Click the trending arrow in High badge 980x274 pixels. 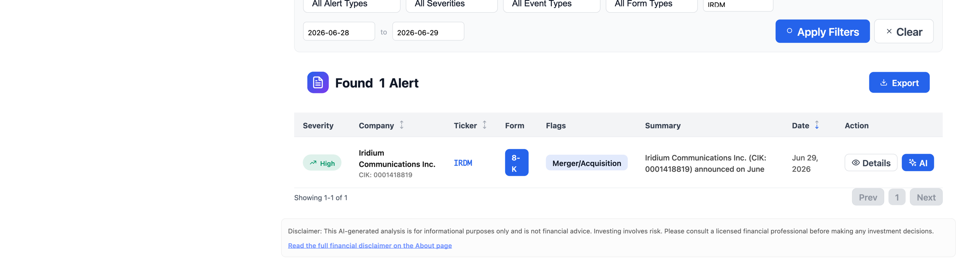(x=313, y=163)
